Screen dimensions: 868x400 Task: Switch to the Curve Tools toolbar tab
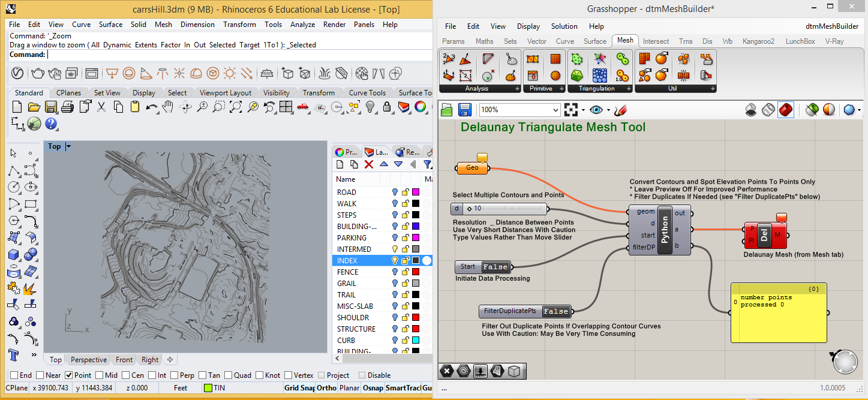coord(367,93)
